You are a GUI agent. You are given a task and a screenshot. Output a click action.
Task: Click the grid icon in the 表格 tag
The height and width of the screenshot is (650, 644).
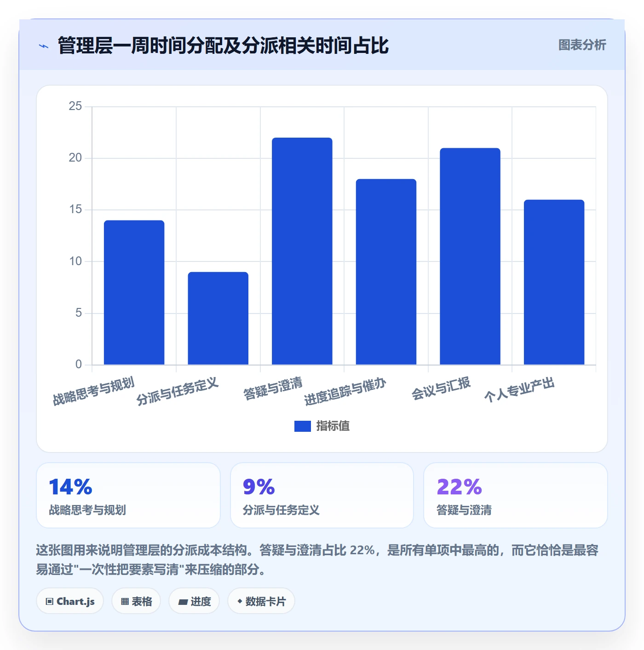coord(125,602)
